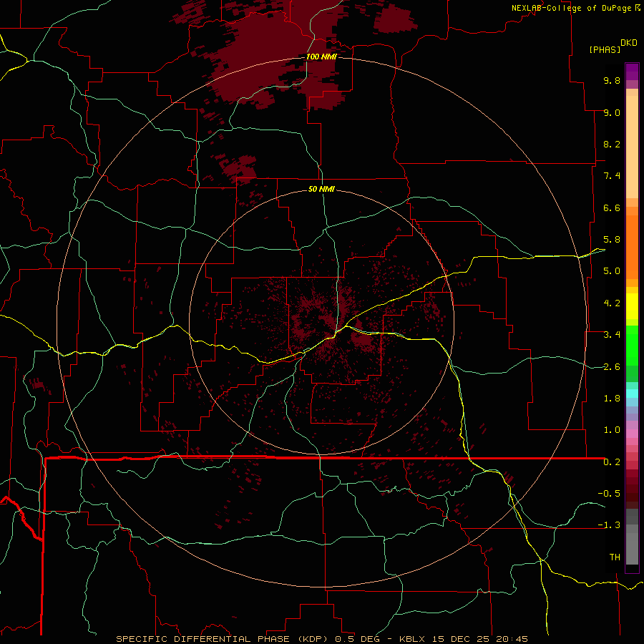
Task: Select the NEXLAB-College of DuPage watermark text
Action: (x=571, y=8)
